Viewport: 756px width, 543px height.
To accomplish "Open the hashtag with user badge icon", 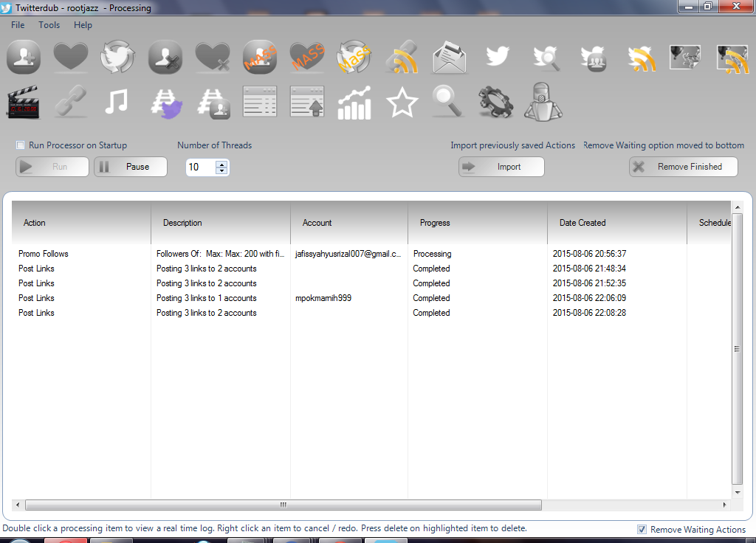I will (213, 103).
